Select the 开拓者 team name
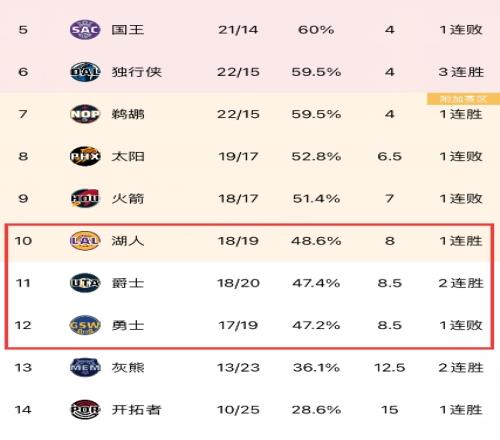Image resolution: width=500 pixels, height=440 pixels. [136, 409]
